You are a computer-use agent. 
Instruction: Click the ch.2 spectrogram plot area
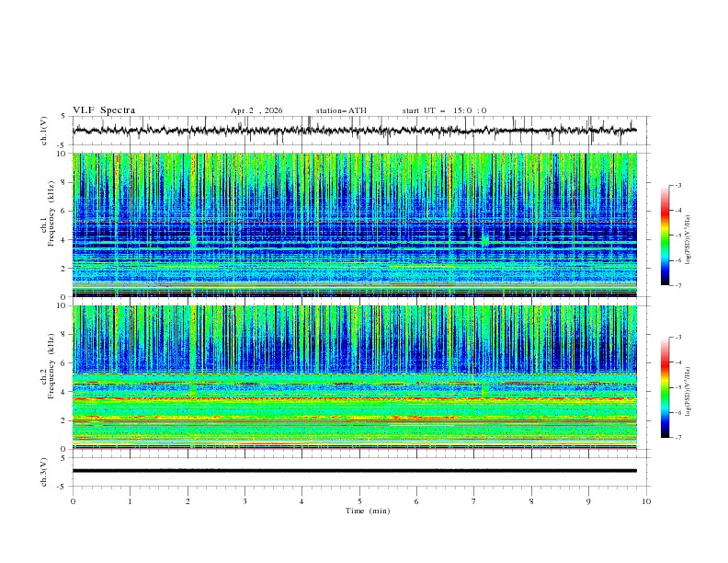[355, 377]
